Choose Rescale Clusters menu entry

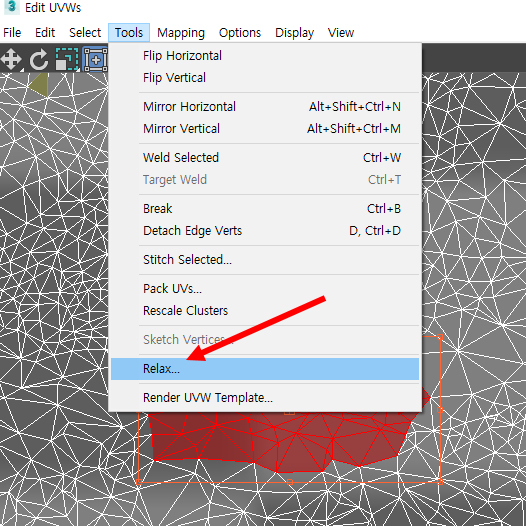(x=265, y=311)
